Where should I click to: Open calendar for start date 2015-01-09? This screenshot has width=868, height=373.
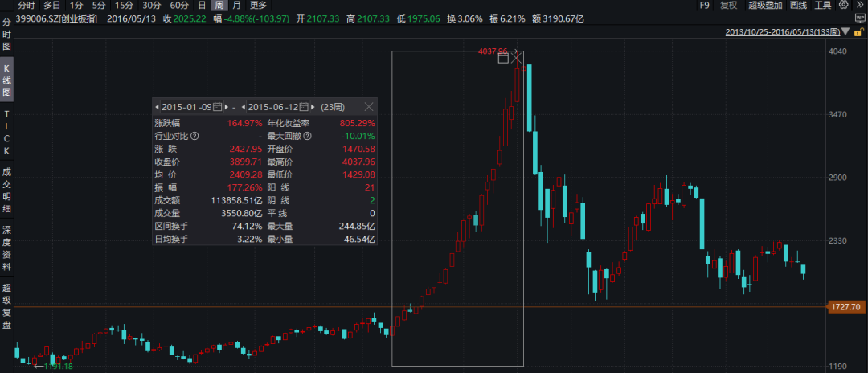217,107
